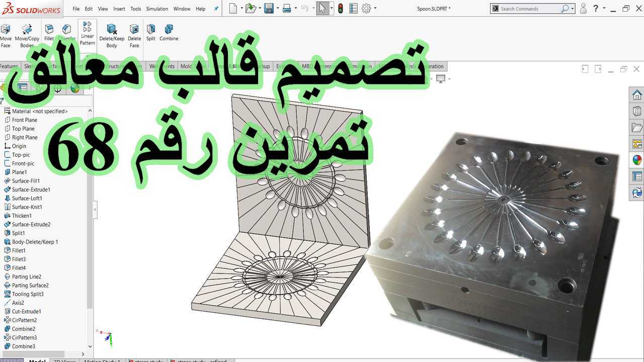Open the Simulation menu
This screenshot has height=362, width=644.
[157, 9]
